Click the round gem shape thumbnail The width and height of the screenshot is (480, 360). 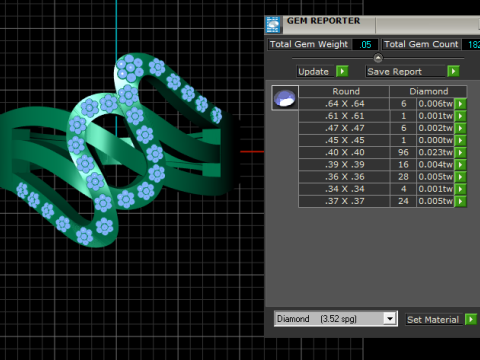tap(285, 98)
